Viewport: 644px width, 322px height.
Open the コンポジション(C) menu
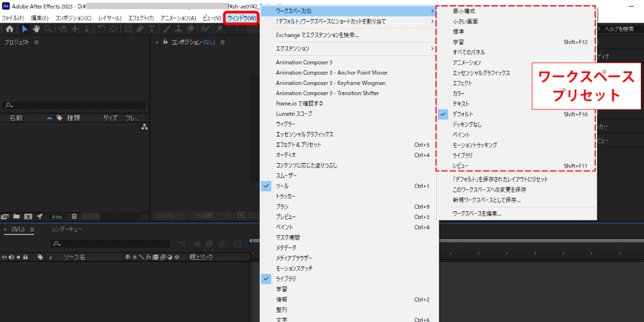click(x=74, y=18)
